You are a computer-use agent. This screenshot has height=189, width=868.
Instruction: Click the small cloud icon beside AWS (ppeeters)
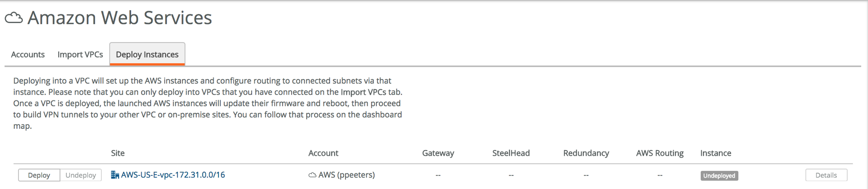click(x=312, y=175)
